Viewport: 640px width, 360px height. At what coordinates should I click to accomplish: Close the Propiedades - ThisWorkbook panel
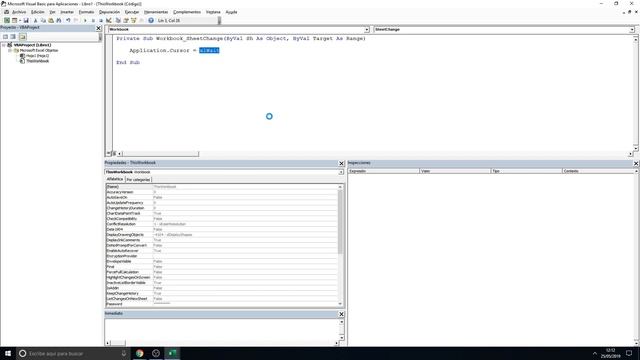point(341,163)
